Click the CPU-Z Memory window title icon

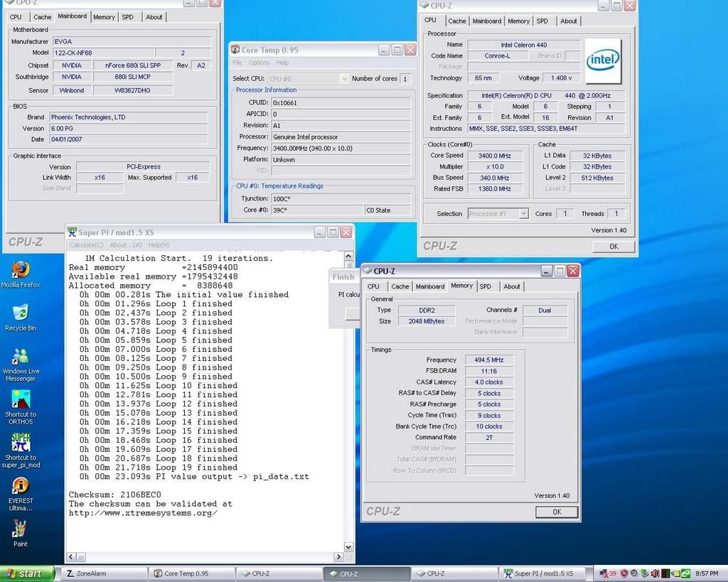[368, 271]
